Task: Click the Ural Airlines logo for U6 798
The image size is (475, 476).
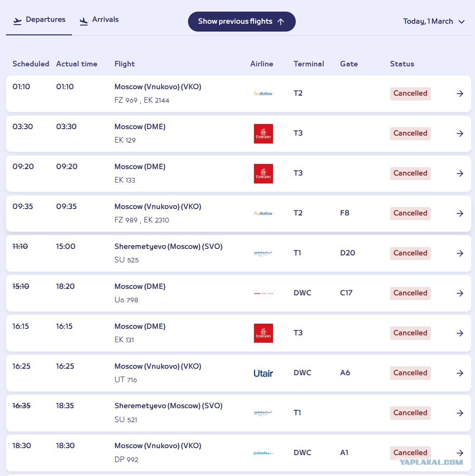Action: coord(263,293)
